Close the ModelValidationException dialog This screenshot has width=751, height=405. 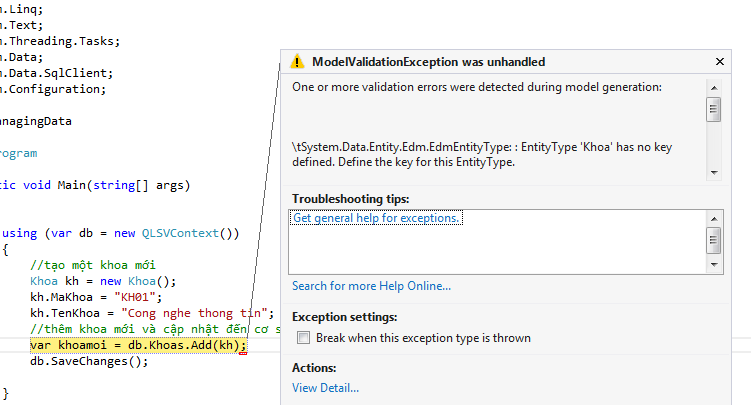[x=719, y=62]
